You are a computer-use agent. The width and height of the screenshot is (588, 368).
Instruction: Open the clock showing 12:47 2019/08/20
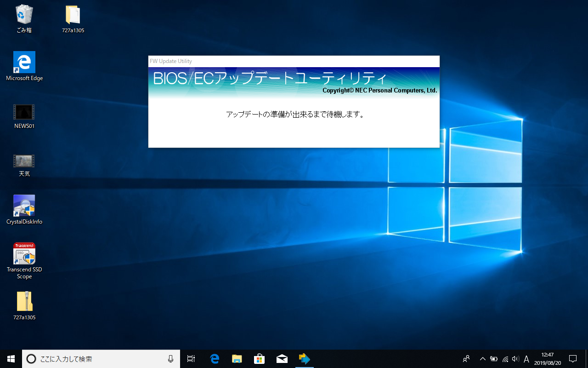[x=548, y=359]
